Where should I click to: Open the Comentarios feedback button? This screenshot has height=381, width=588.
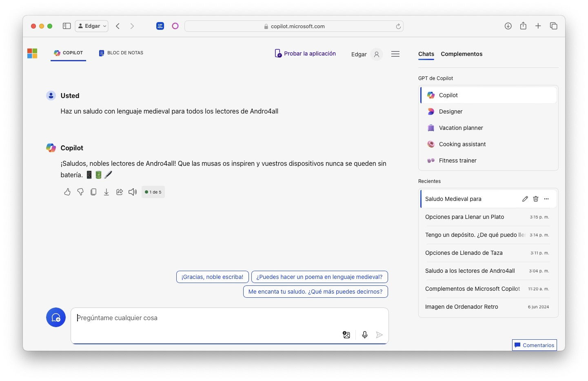535,345
